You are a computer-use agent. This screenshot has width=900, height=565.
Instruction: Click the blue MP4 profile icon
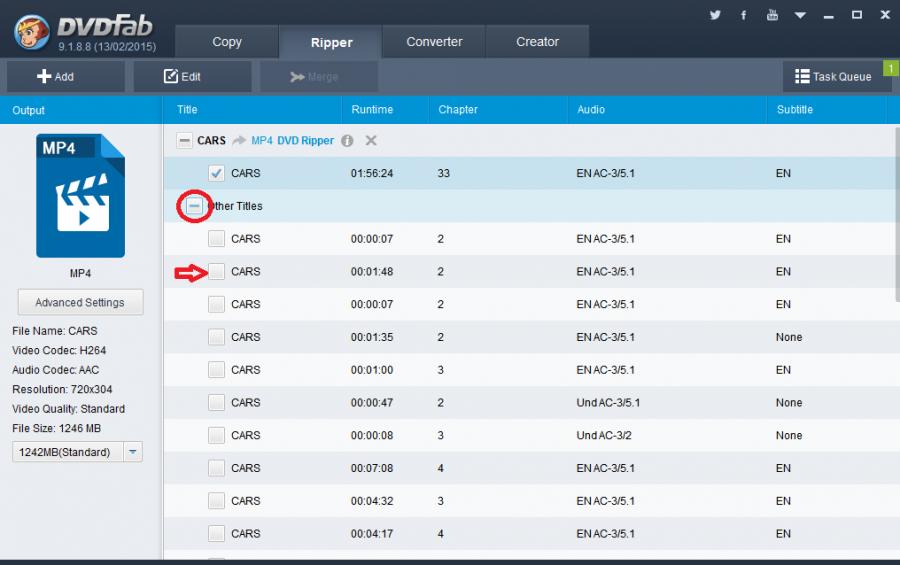80,195
